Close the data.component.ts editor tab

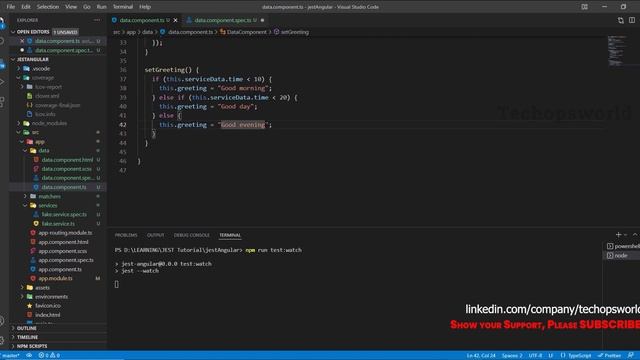(x=176, y=20)
